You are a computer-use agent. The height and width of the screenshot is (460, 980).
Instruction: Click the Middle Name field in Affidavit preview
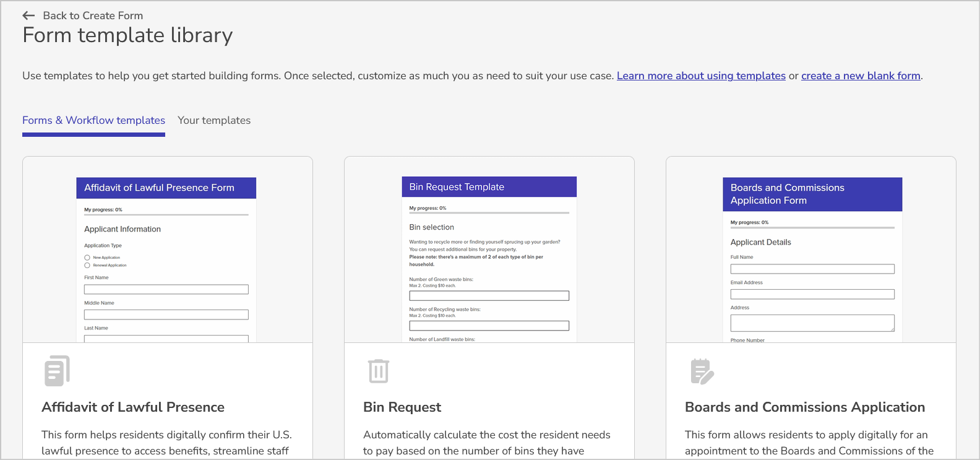166,315
